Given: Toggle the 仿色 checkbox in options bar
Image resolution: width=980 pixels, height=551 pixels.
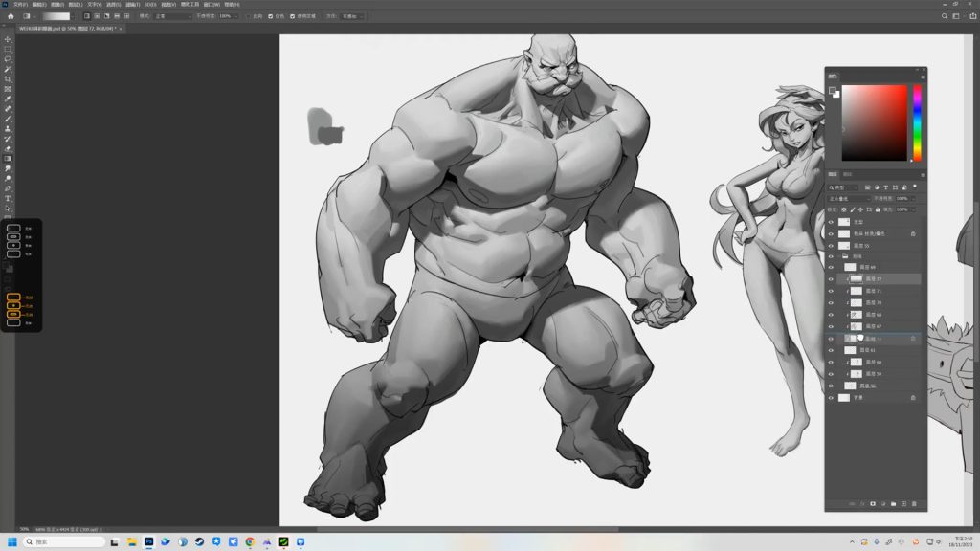Looking at the screenshot, I should pyautogui.click(x=270, y=16).
